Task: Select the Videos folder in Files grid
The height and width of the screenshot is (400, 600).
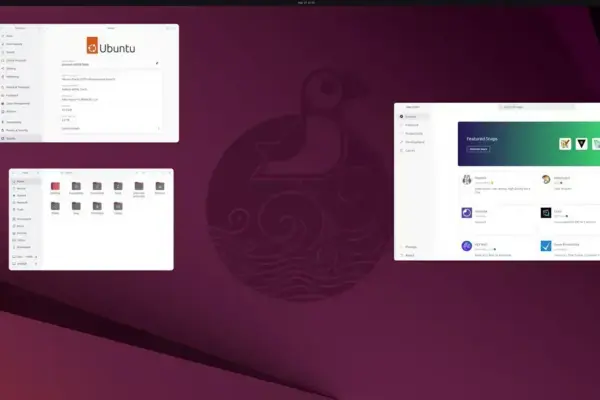Action: coord(118,208)
